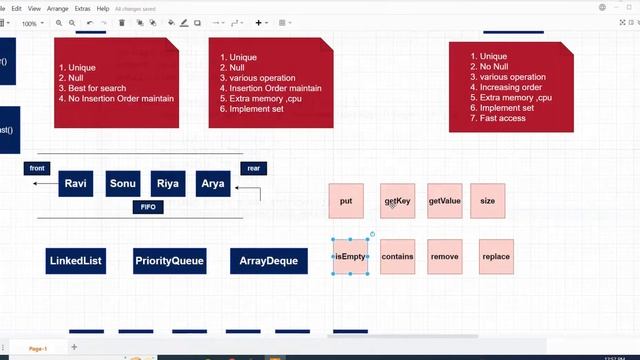This screenshot has height=360, width=640.
Task: Open the View menu
Action: pyautogui.click(x=34, y=9)
